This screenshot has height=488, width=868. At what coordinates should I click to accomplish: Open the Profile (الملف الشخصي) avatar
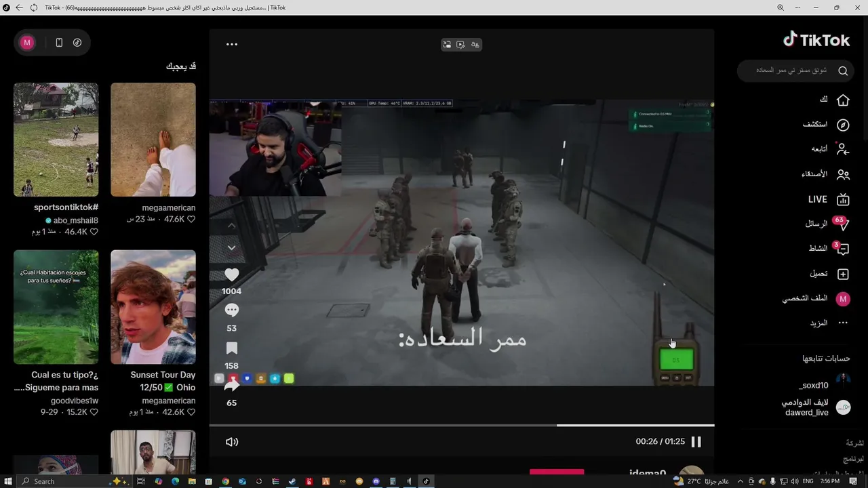click(843, 299)
